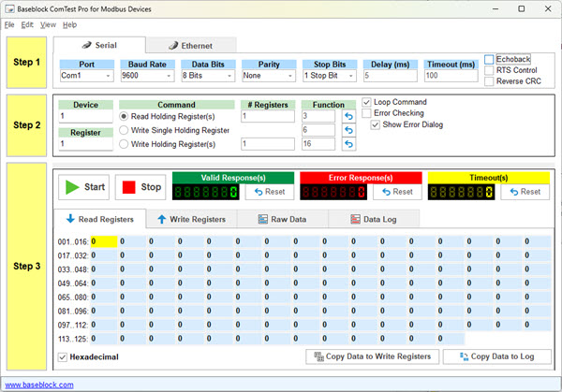Reset the Timeout(s) counter
The image size is (562, 392).
(525, 192)
